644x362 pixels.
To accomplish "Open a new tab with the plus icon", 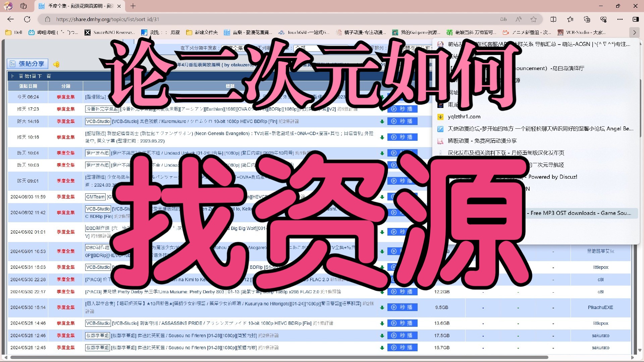I will pos(133,6).
